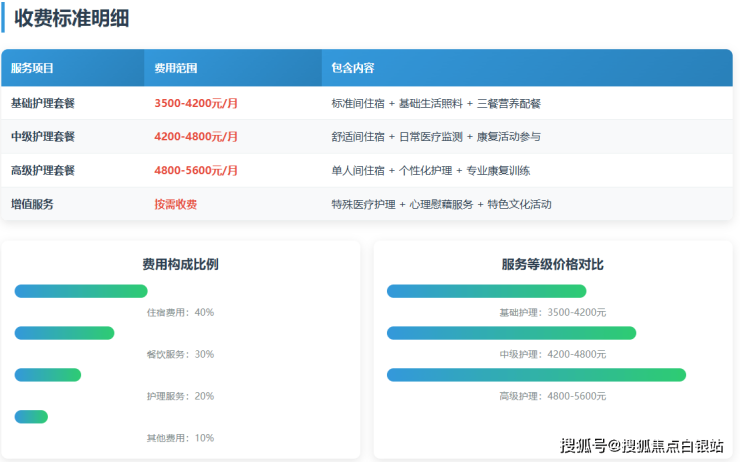The image size is (740, 462).
Task: Open the 基础护理套餐 row label
Action: (x=43, y=103)
